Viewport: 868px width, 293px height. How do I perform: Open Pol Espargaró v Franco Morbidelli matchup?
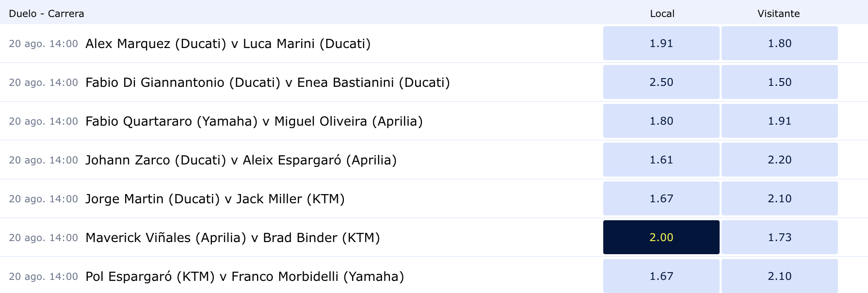[x=244, y=277]
